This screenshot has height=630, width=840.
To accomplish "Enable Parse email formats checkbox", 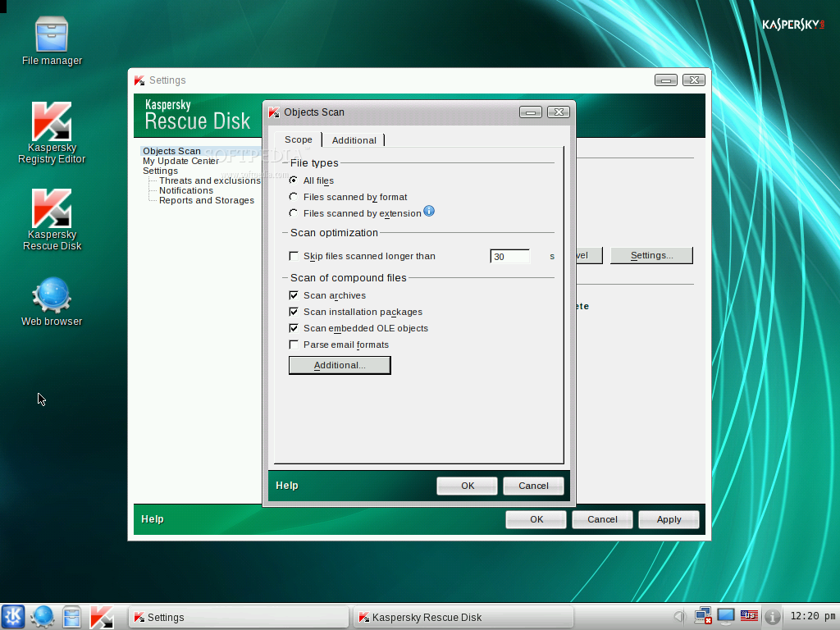I will click(294, 345).
